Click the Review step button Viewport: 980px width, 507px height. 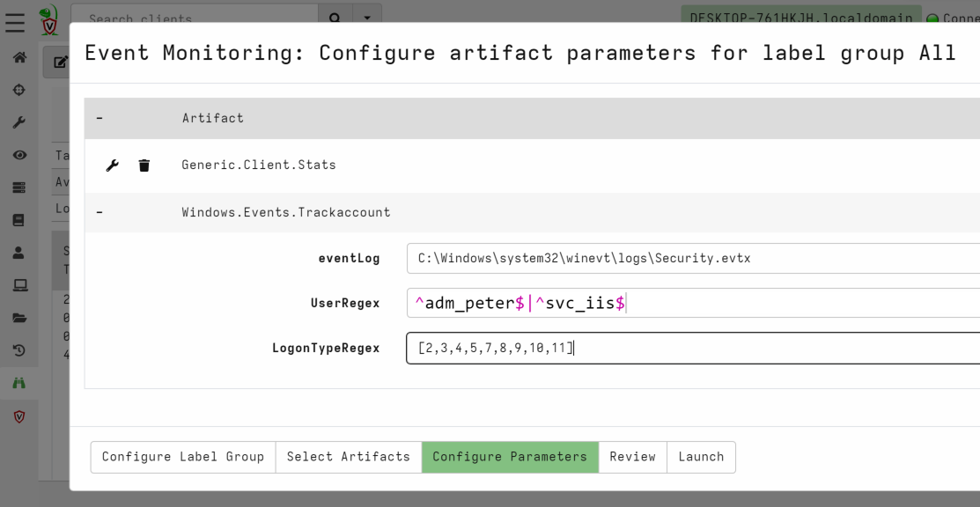coord(632,457)
